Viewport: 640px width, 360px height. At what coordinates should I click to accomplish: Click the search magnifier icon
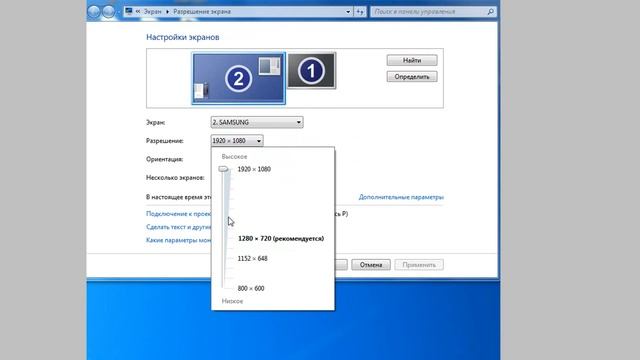(x=490, y=12)
